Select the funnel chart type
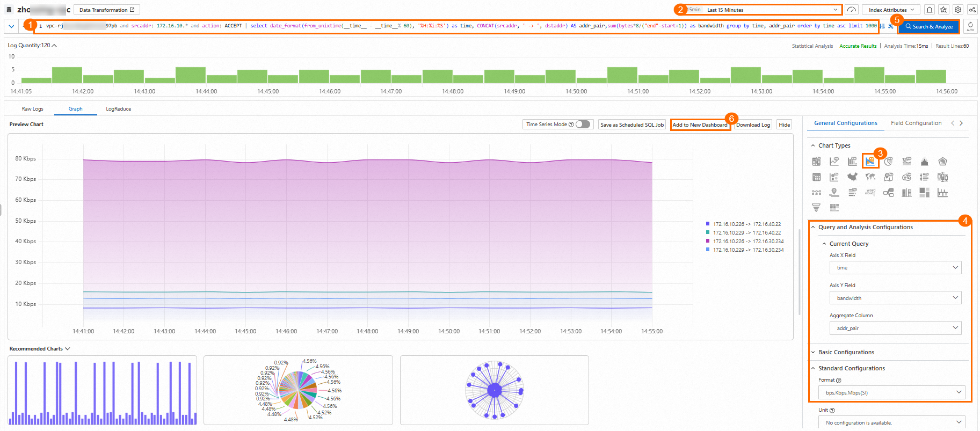Screen dimensions: 980x431 [x=816, y=207]
